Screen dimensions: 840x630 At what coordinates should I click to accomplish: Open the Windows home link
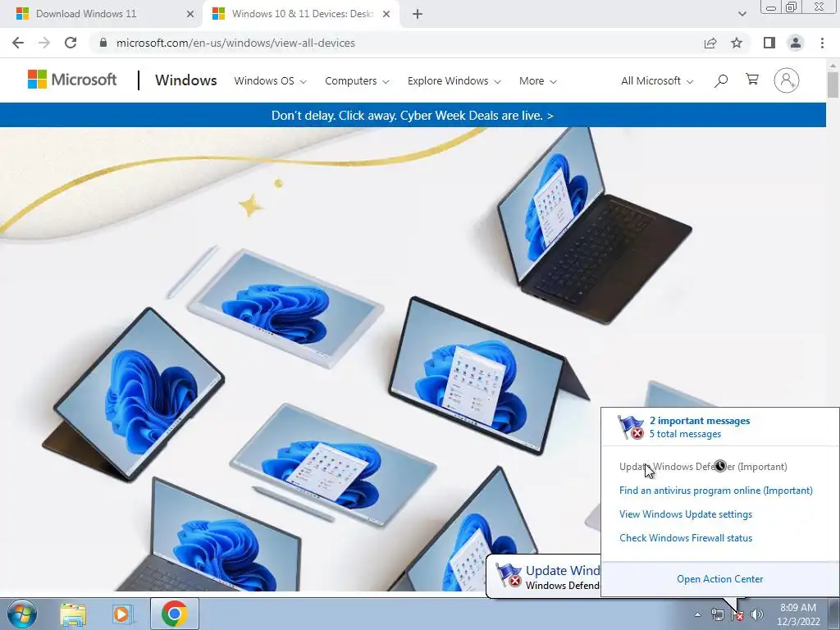[x=186, y=80]
